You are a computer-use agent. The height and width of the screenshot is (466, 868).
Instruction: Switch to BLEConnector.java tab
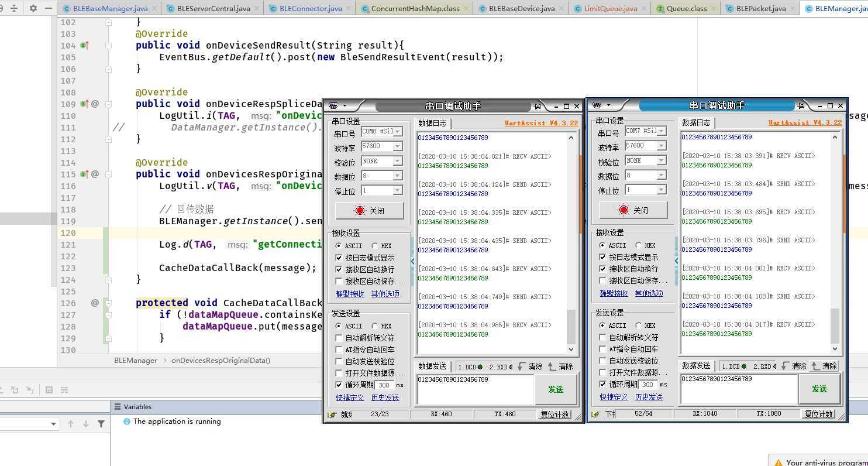[310, 9]
